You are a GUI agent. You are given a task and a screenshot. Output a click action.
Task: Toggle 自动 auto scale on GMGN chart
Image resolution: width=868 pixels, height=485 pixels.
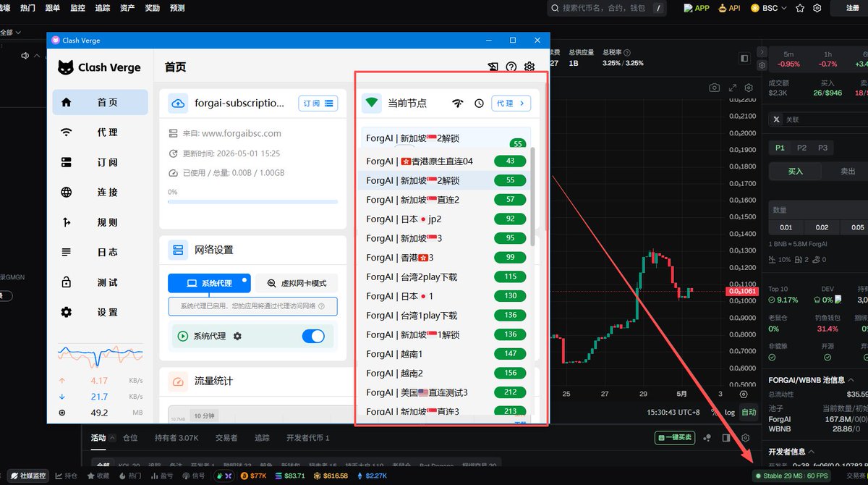[x=749, y=412]
